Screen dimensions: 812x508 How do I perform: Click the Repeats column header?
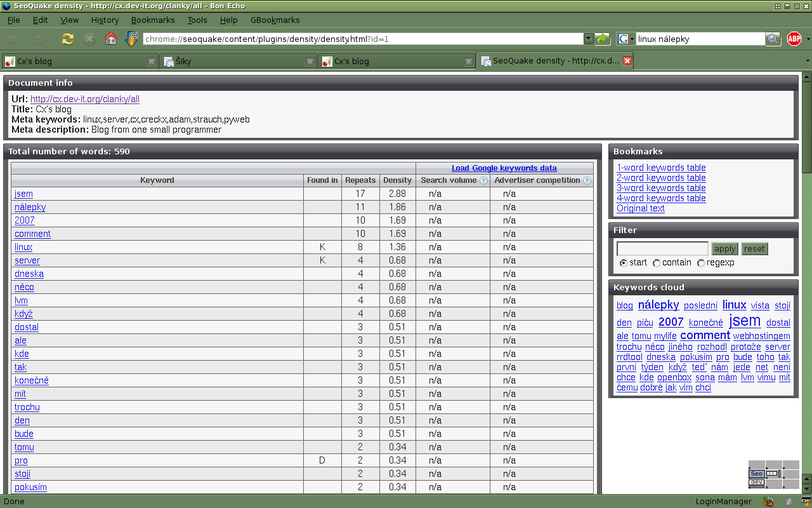point(361,180)
